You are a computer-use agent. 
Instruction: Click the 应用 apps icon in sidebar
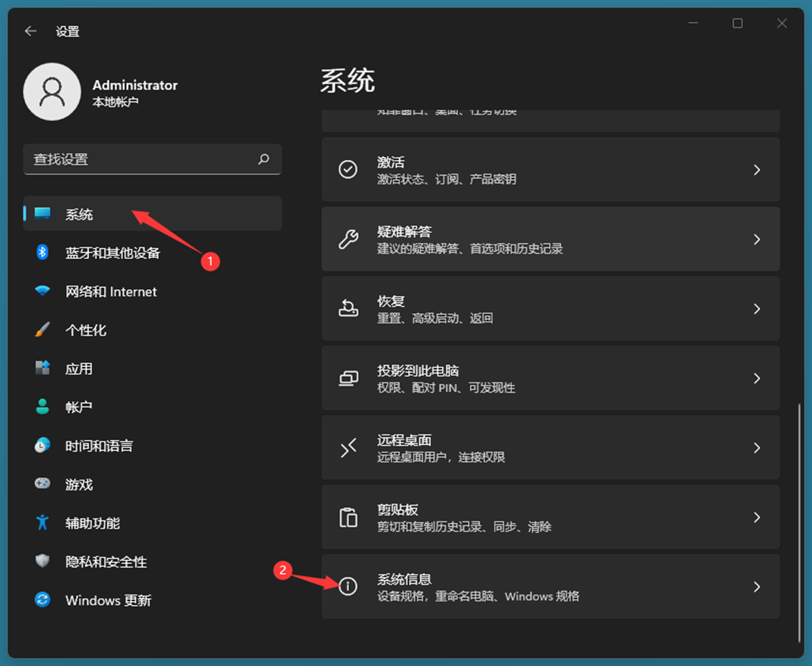(43, 368)
